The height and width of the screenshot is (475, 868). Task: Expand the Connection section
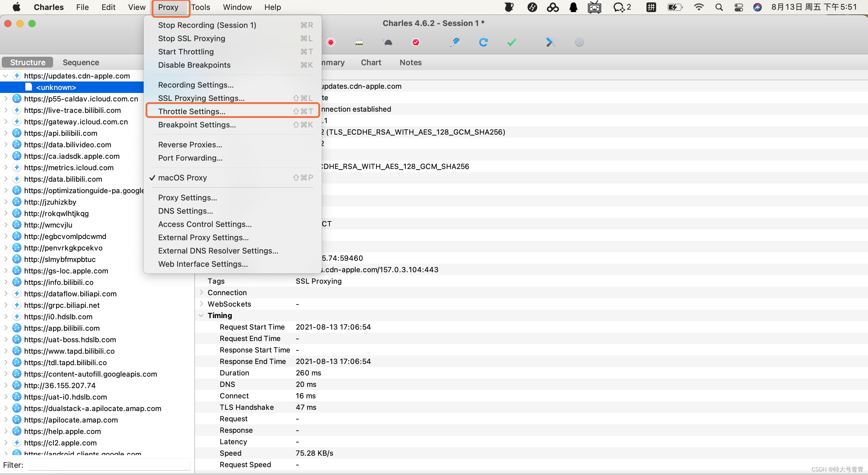pos(201,292)
